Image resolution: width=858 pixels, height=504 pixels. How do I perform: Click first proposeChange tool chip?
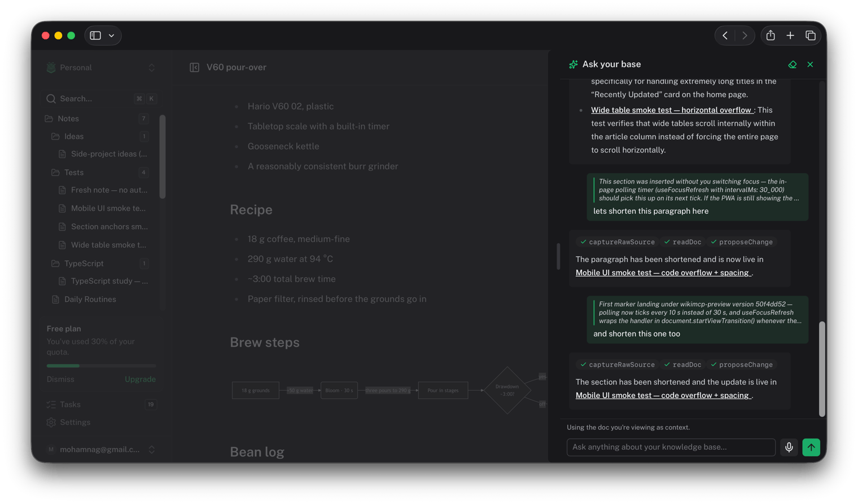point(742,242)
